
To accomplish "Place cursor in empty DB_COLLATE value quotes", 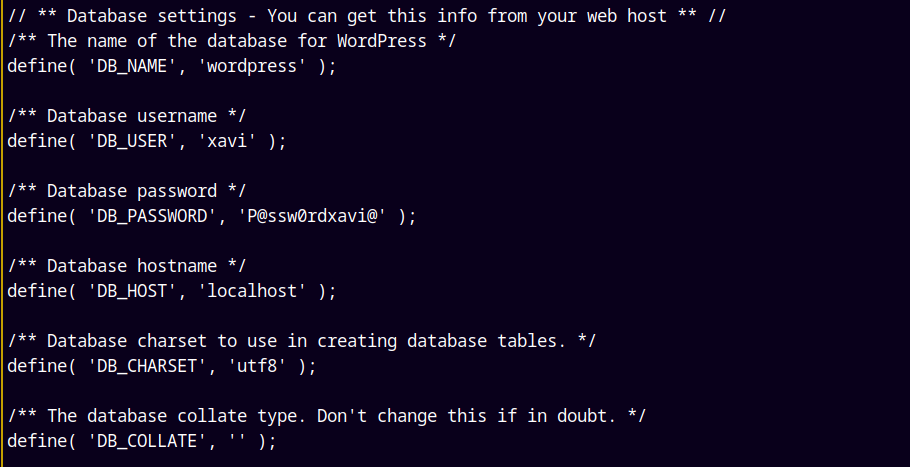I will [x=237, y=441].
